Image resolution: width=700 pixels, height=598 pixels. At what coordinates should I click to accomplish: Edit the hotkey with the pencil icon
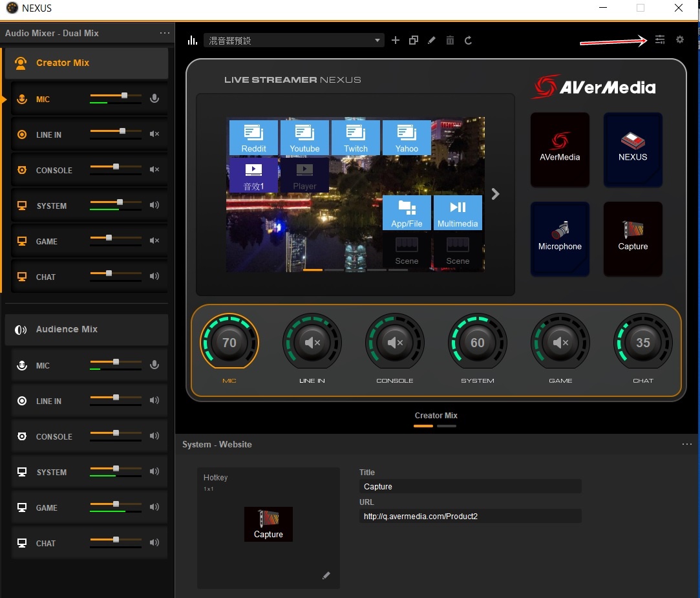coord(326,575)
